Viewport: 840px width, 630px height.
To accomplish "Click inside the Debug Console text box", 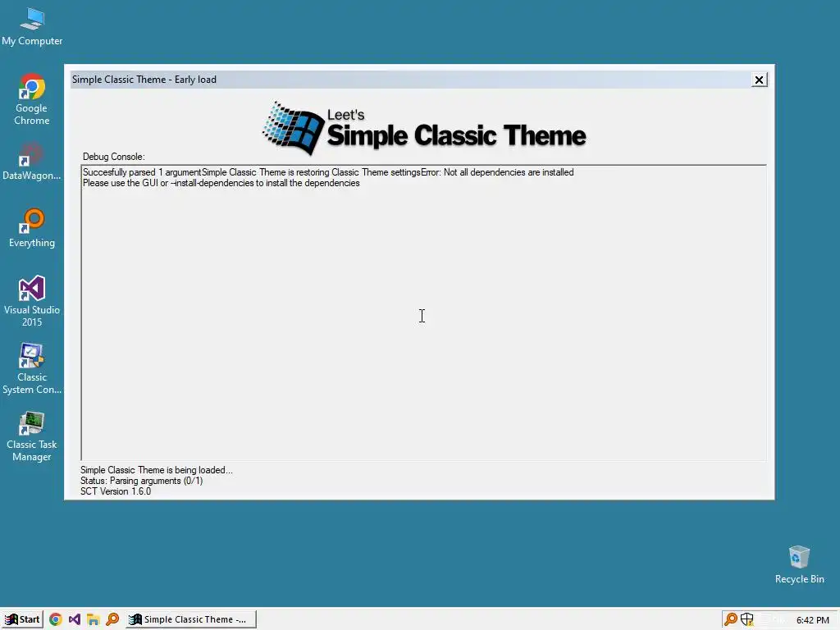I will pos(423,313).
